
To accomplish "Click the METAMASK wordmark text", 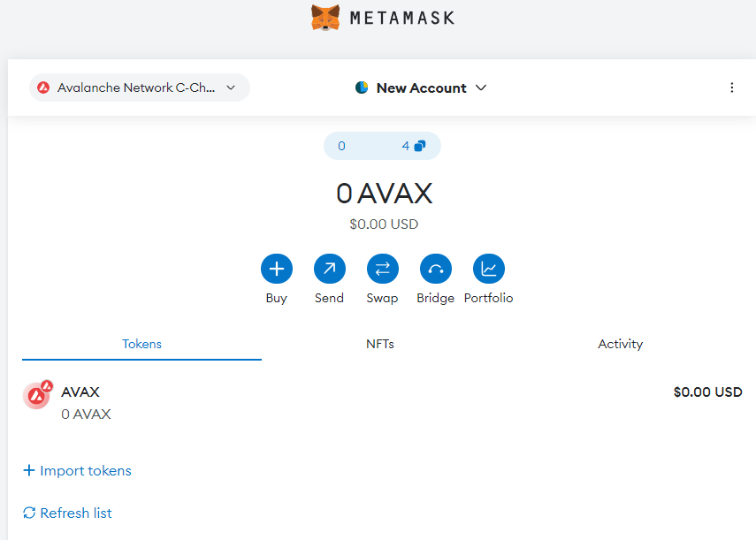I will click(x=402, y=19).
